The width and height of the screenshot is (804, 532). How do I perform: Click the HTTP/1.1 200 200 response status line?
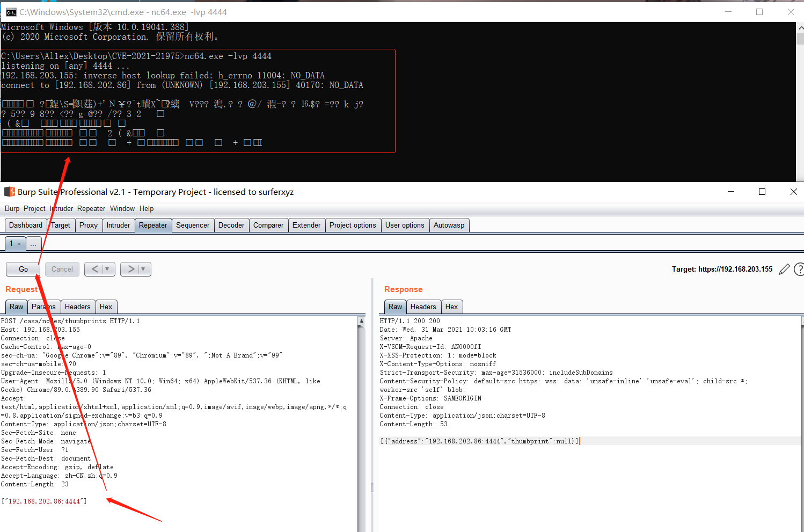pyautogui.click(x=410, y=321)
